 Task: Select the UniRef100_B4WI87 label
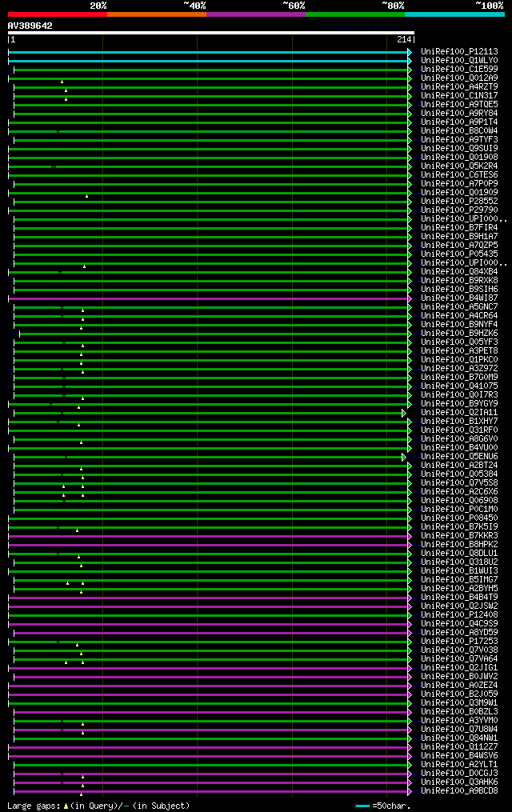(459, 298)
